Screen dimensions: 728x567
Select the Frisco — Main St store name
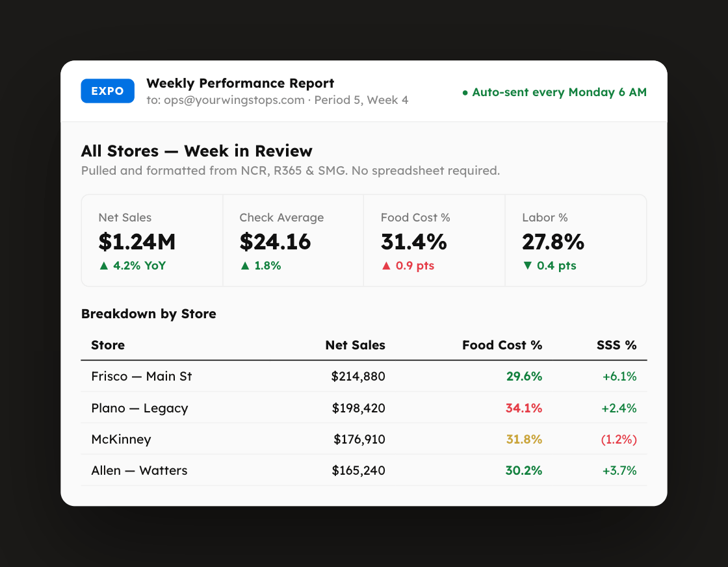pyautogui.click(x=141, y=376)
